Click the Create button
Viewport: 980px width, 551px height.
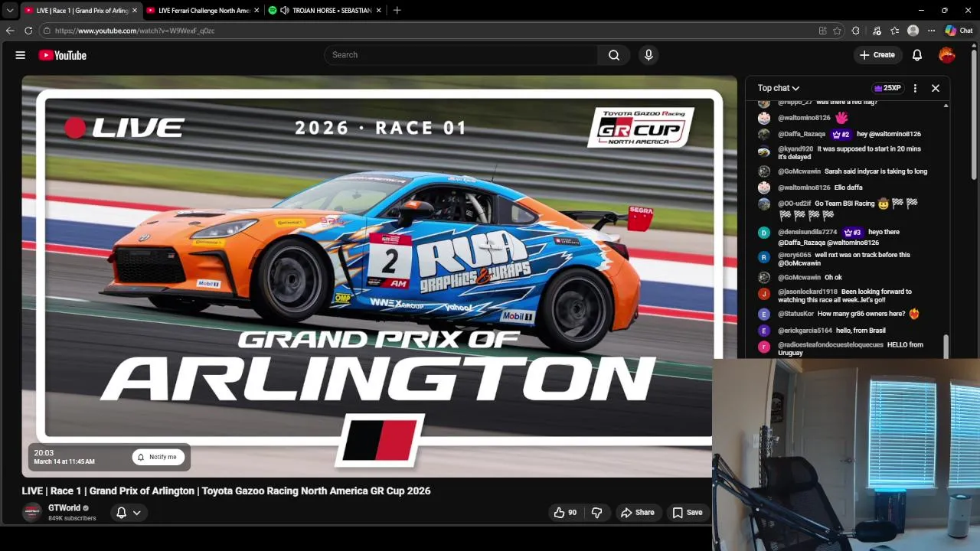click(x=877, y=55)
